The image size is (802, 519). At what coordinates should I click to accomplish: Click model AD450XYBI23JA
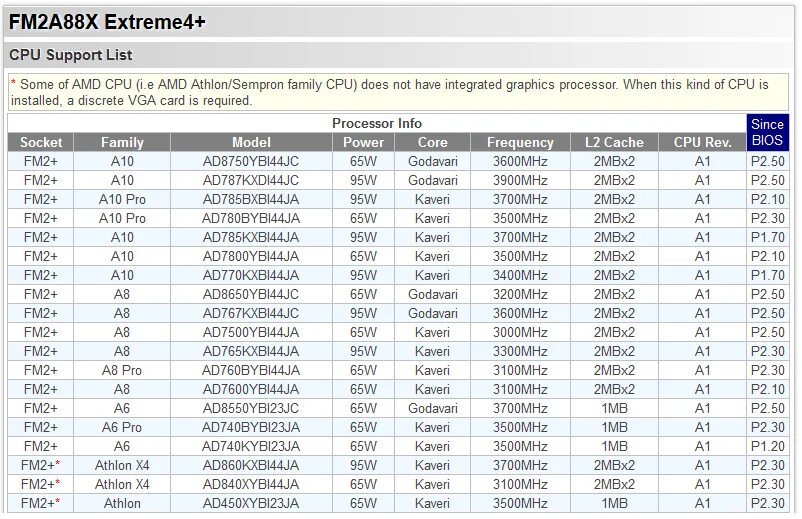pyautogui.click(x=251, y=503)
